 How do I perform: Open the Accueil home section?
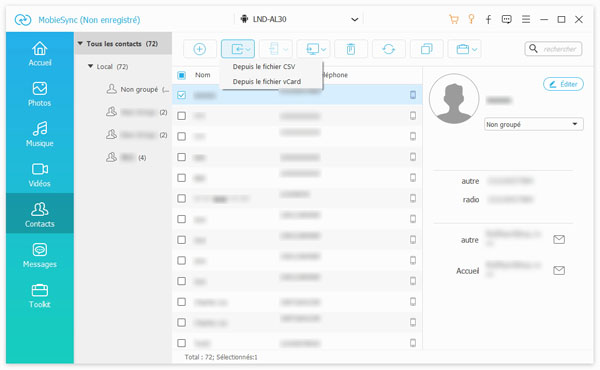tap(40, 54)
